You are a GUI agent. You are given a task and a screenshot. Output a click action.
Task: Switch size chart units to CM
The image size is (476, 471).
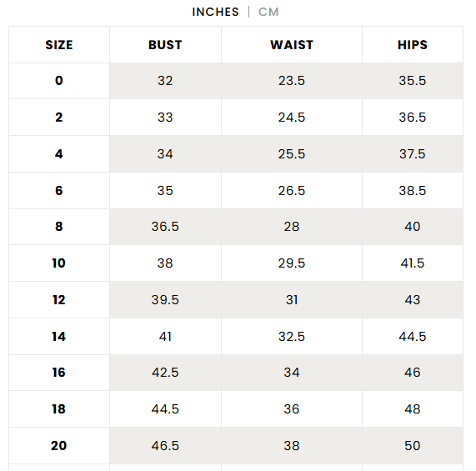pos(268,12)
